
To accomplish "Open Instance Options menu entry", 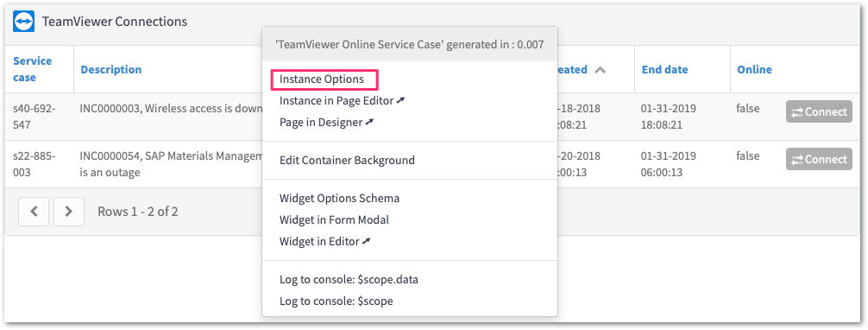I will (x=322, y=79).
